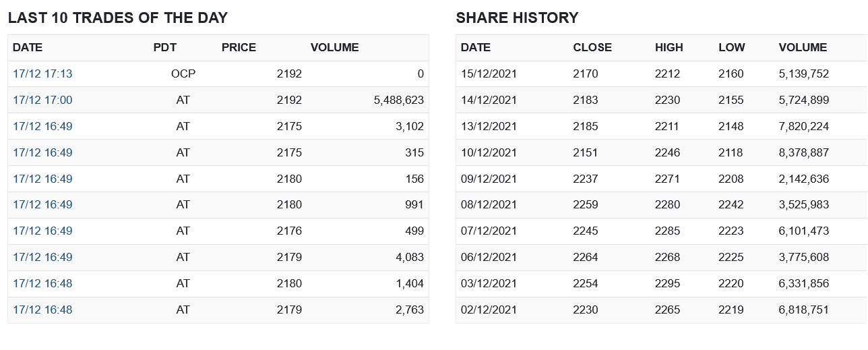This screenshot has width=868, height=350.
Task: Open the trade date link for volume 991
Action: pyautogui.click(x=42, y=205)
